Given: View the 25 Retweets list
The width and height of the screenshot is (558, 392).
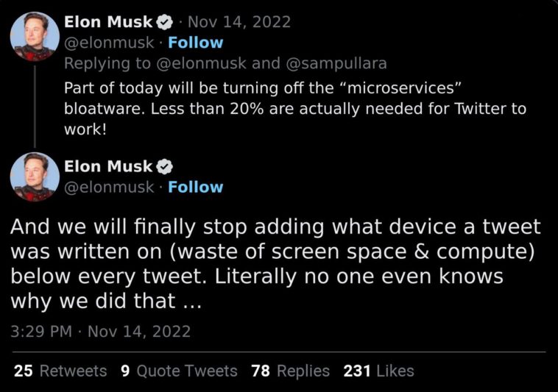Looking at the screenshot, I should pos(60,371).
